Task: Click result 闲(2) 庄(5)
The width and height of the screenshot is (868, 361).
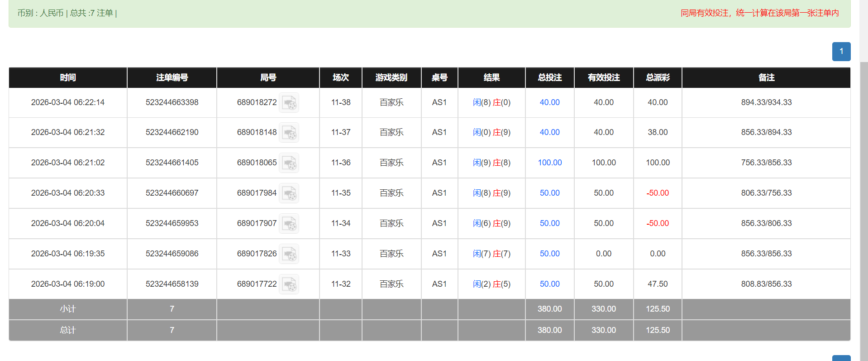Action: [x=491, y=284]
